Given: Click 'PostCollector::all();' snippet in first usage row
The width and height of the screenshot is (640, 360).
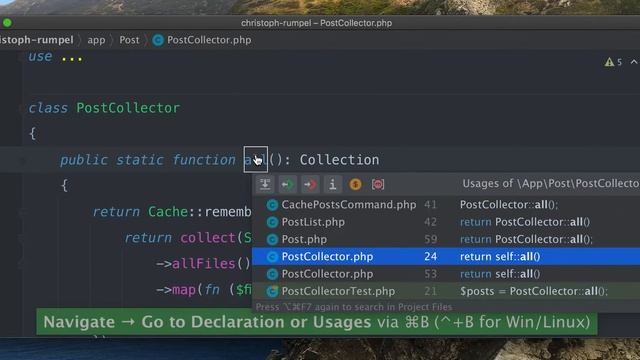Looking at the screenshot, I should coord(509,205).
